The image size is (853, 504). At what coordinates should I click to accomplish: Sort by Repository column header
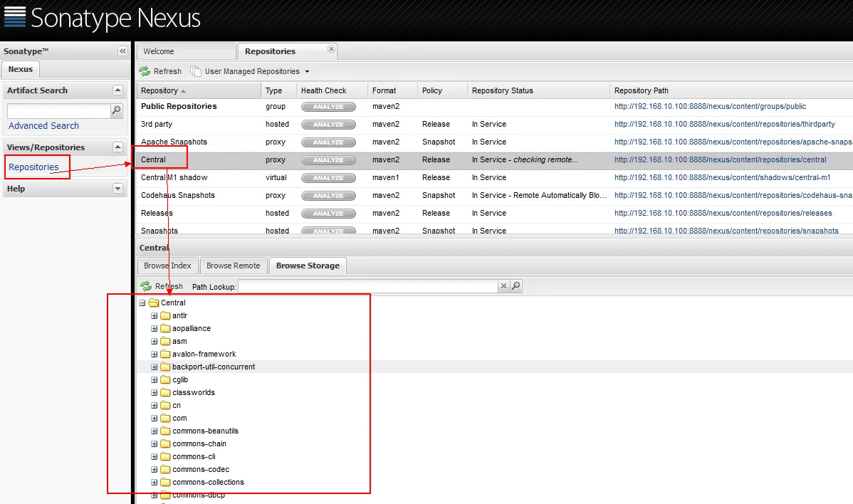coord(199,90)
